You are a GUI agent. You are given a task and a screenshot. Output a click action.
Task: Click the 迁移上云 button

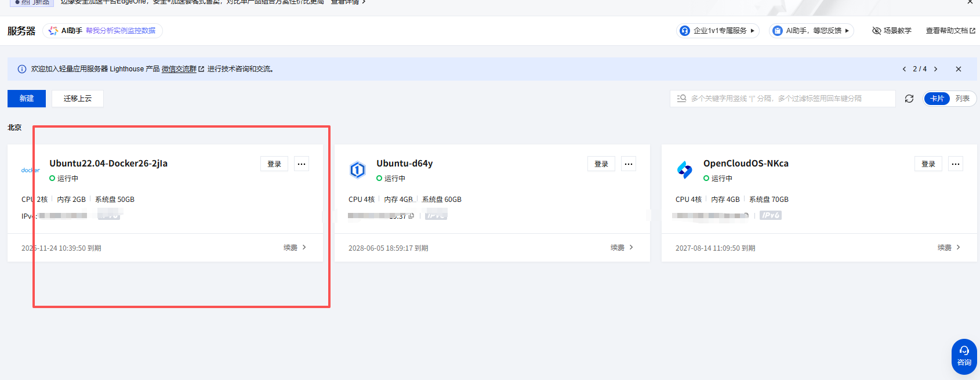(x=78, y=99)
